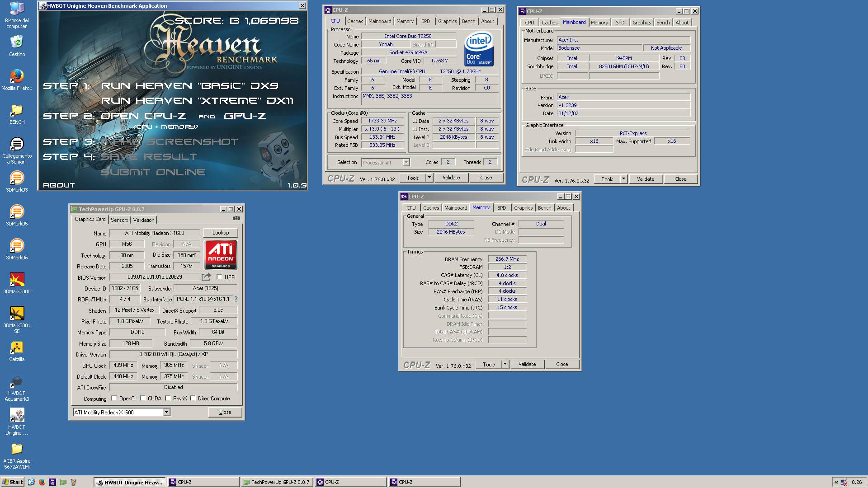Switch to TechPowerUp GPU-Z taskbar button
Screen dimensions: 868x488
[277, 482]
